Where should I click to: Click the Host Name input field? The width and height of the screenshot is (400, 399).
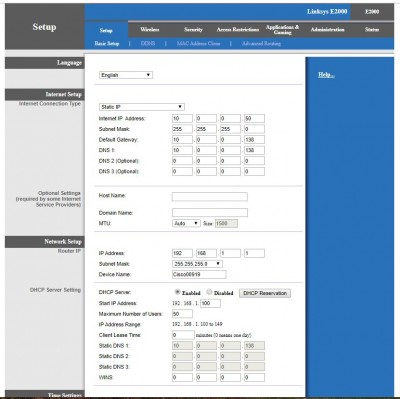click(210, 196)
